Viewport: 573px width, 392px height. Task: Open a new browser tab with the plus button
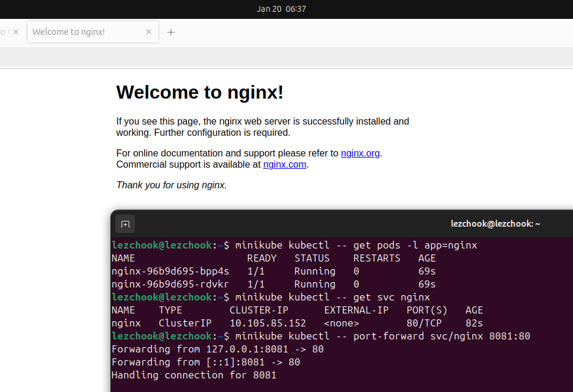click(171, 32)
